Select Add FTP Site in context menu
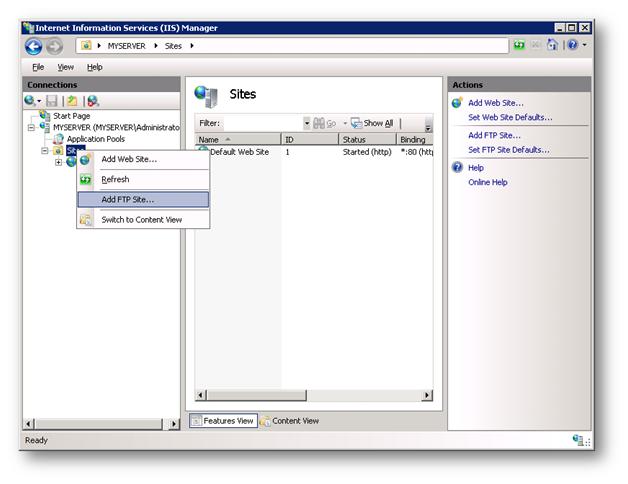 (128, 199)
